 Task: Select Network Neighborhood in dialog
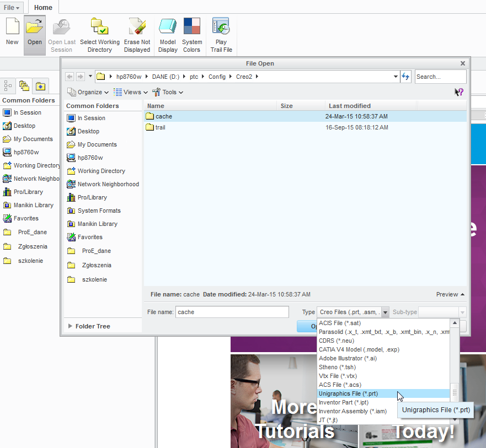pyautogui.click(x=103, y=184)
